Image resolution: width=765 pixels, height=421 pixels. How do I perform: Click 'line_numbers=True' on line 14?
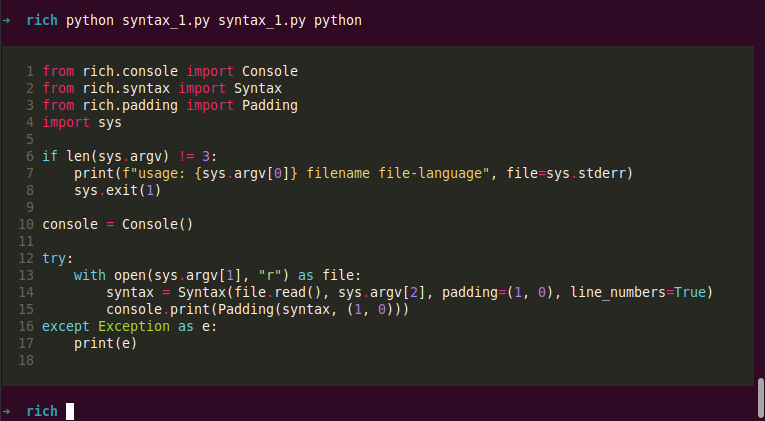tap(638, 292)
